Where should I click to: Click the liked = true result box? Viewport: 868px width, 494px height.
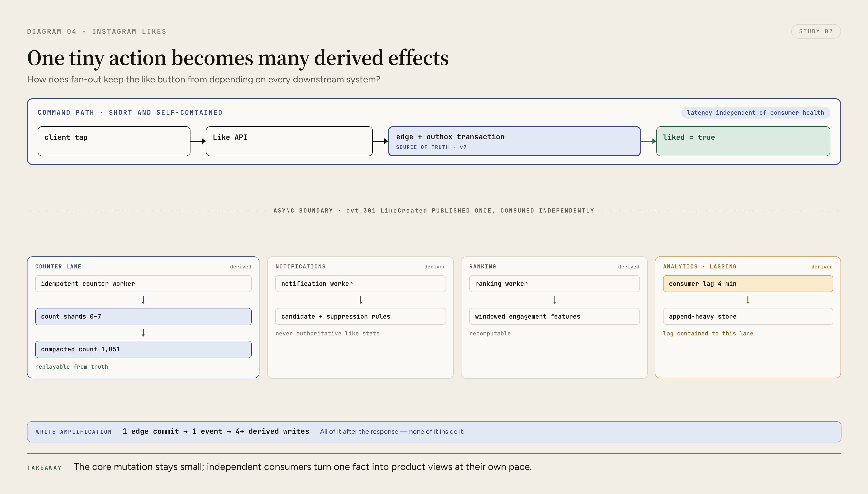click(x=743, y=141)
